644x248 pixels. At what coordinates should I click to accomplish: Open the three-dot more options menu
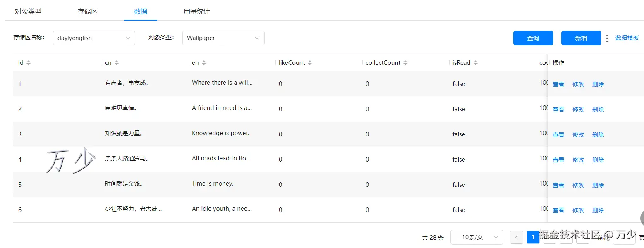point(607,38)
